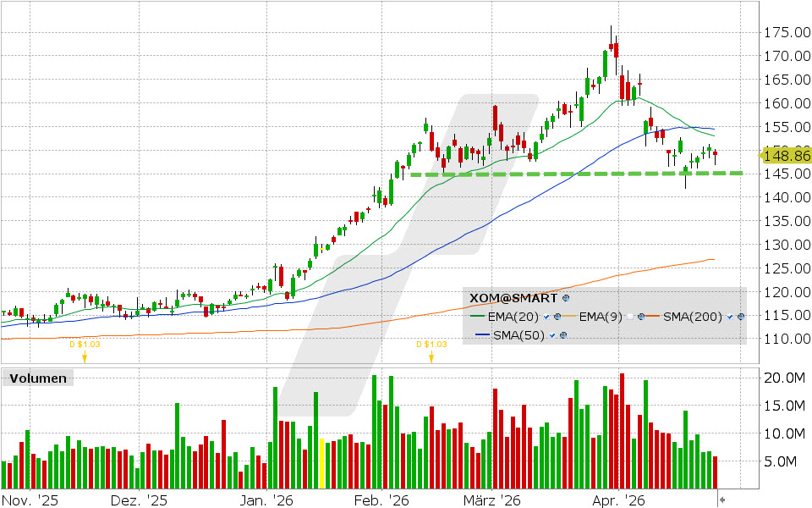Select the green dashed support line
Screen dimensions: 812x508
550,174
